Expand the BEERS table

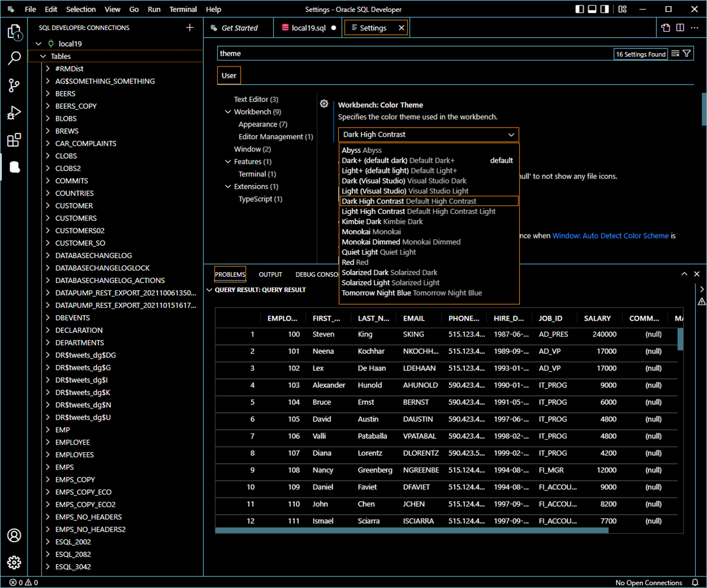(x=48, y=94)
